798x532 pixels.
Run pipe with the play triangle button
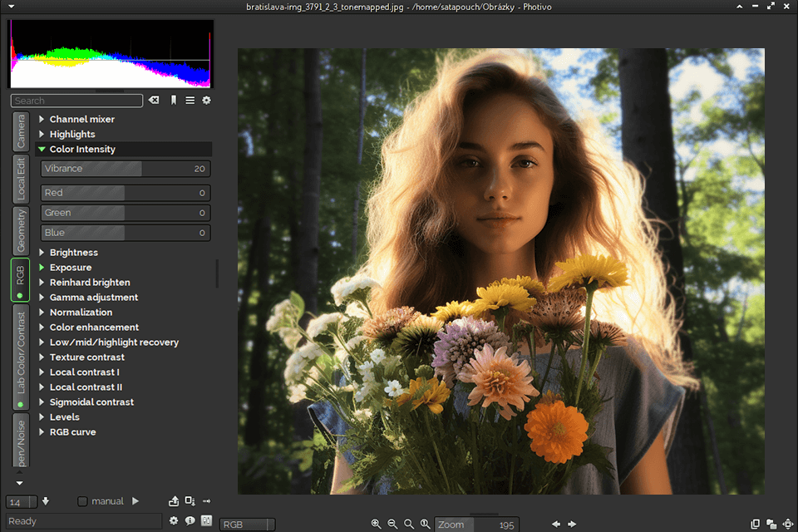pos(135,501)
